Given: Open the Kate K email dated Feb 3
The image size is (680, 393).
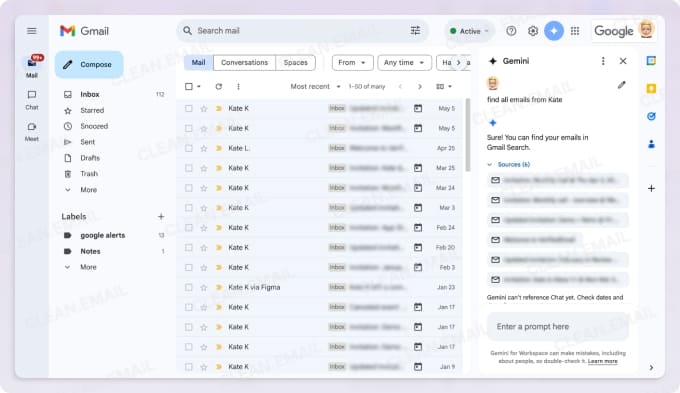Looking at the screenshot, I should [320, 267].
